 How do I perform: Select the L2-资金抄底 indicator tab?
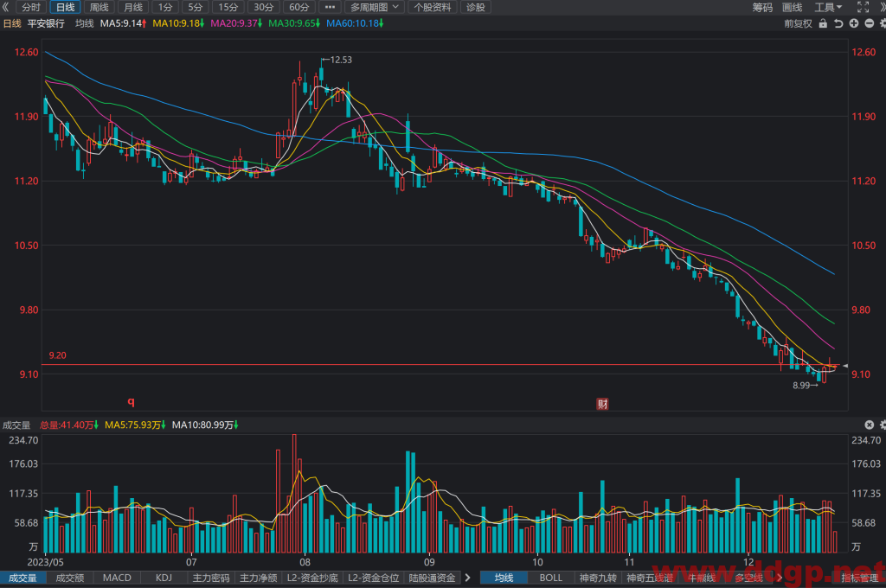[312, 578]
